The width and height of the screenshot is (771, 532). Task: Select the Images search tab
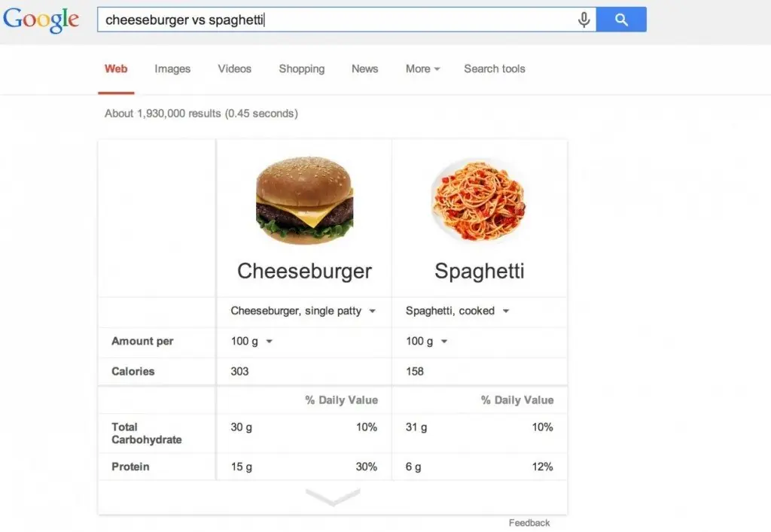(x=172, y=68)
